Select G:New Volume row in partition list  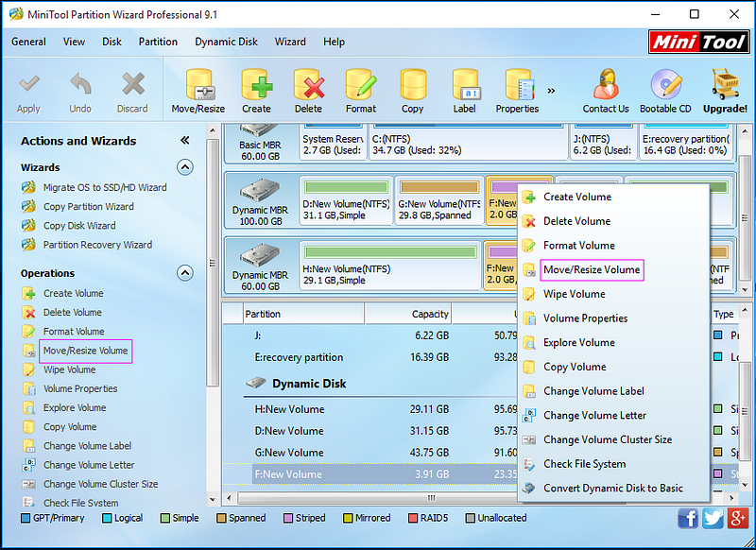pyautogui.click(x=369, y=453)
